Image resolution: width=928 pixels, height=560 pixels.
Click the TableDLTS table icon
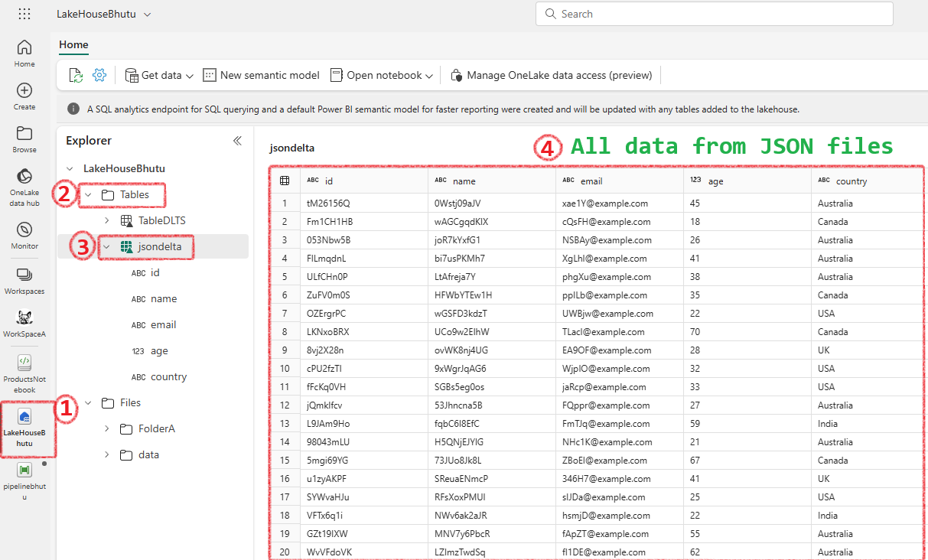(127, 220)
